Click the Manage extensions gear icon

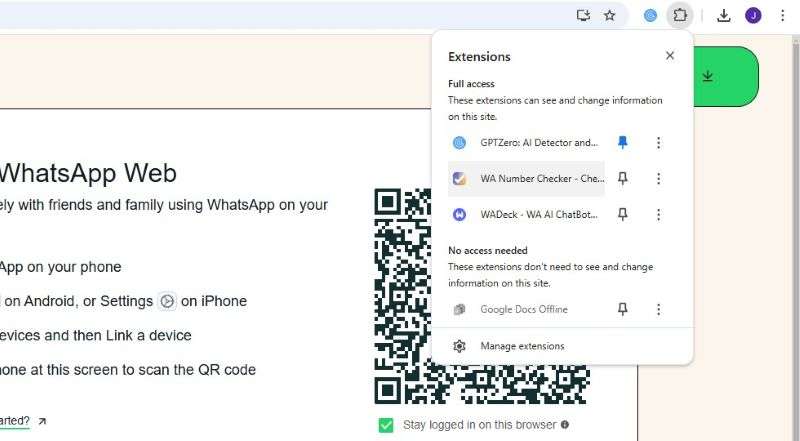coord(459,346)
